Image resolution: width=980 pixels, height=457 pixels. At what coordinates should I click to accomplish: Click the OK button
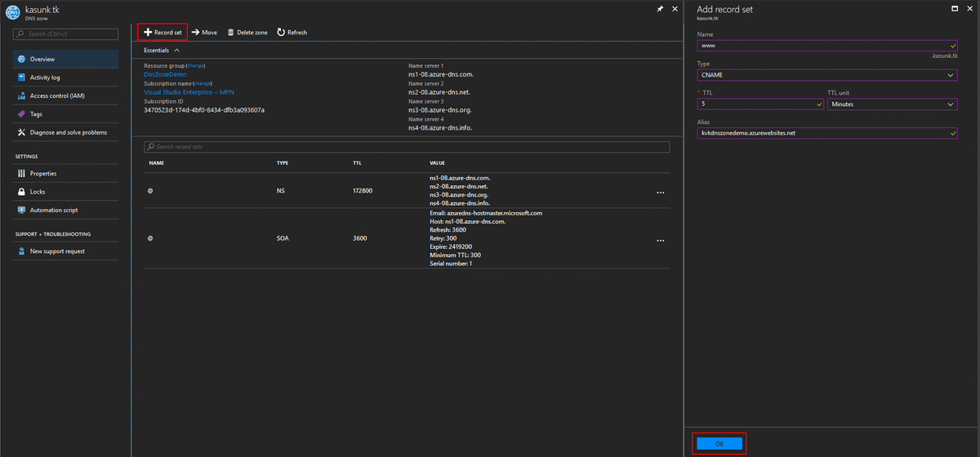coord(719,443)
